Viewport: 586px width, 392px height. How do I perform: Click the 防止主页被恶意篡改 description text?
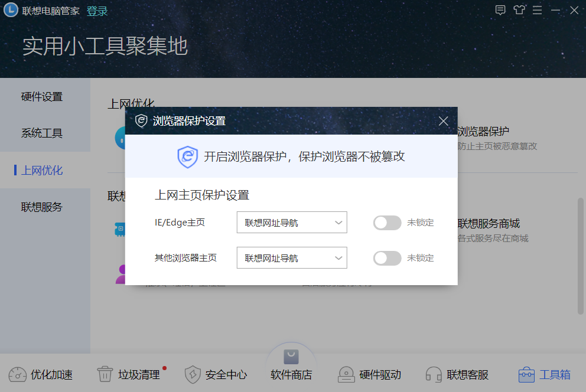point(497,146)
